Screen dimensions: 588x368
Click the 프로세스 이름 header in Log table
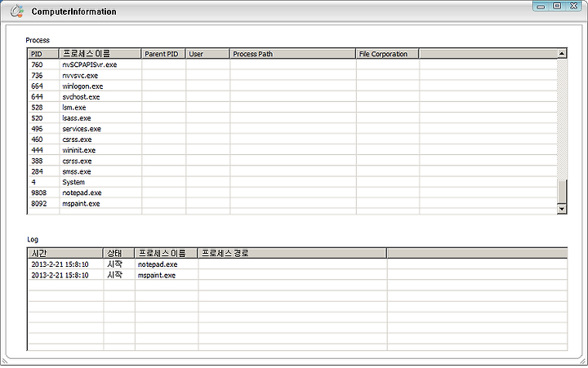click(166, 253)
